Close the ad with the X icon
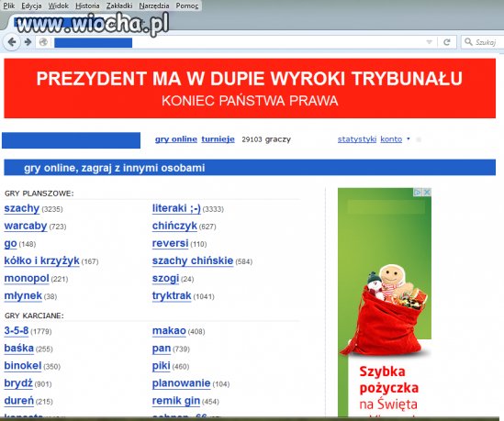The height and width of the screenshot is (421, 504). [x=427, y=192]
